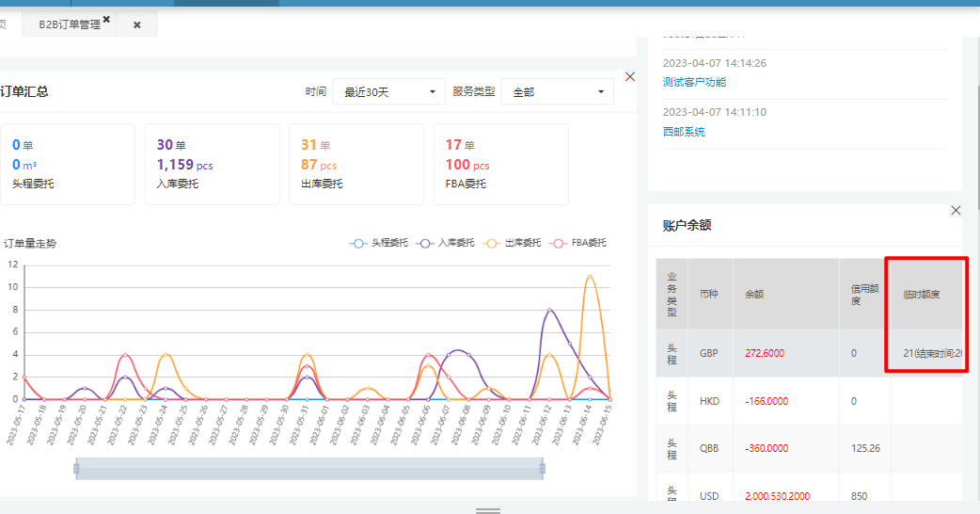Close the 账户余额 panel

tap(956, 210)
